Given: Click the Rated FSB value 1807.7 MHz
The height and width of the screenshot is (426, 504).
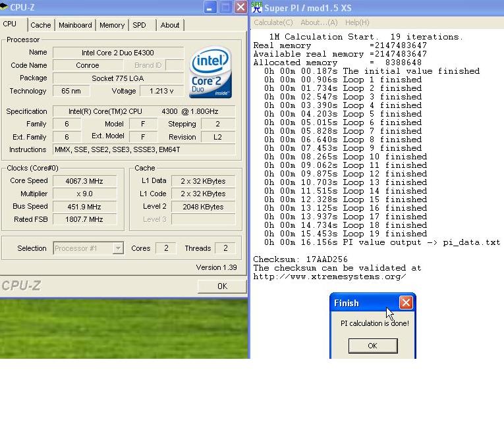Looking at the screenshot, I should pos(84,219).
